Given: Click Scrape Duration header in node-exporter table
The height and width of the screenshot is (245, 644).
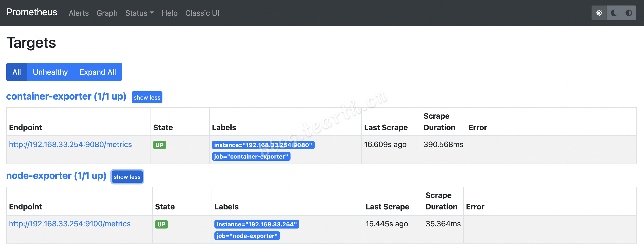Looking at the screenshot, I should tap(441, 201).
